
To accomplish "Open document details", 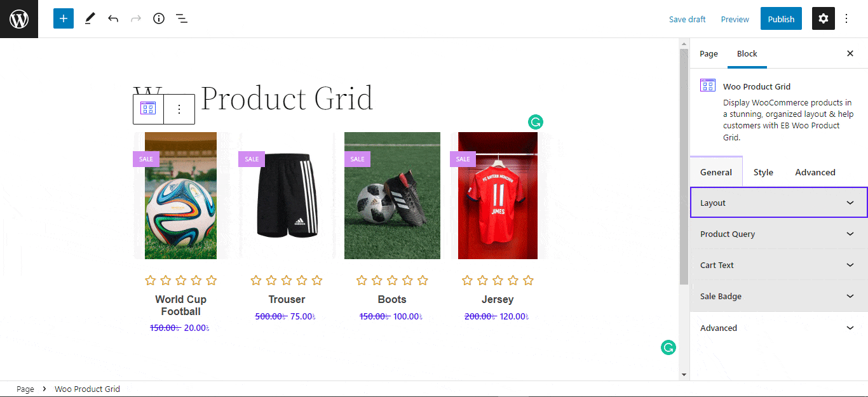I will click(x=158, y=18).
